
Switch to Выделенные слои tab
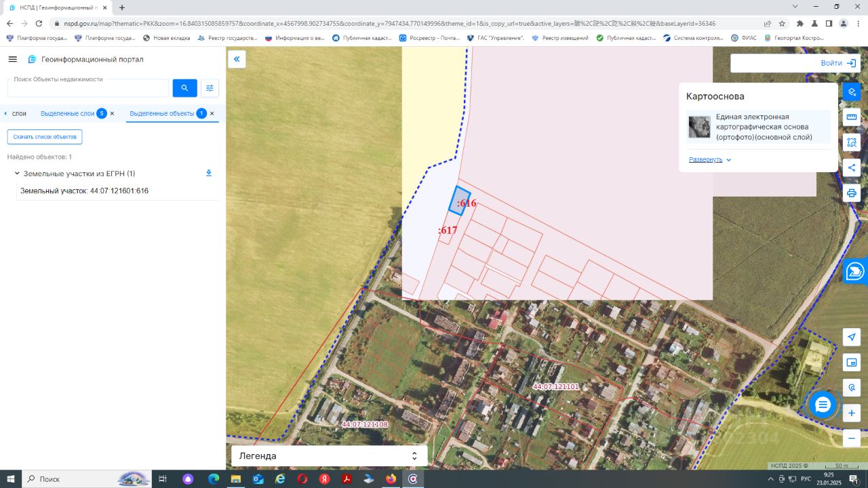68,113
